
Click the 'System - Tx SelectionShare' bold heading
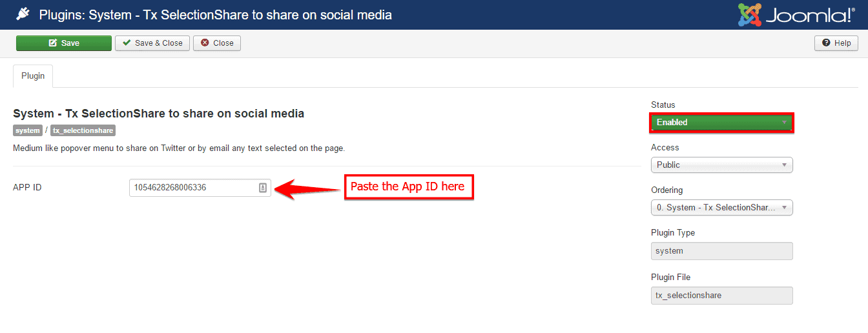click(158, 114)
